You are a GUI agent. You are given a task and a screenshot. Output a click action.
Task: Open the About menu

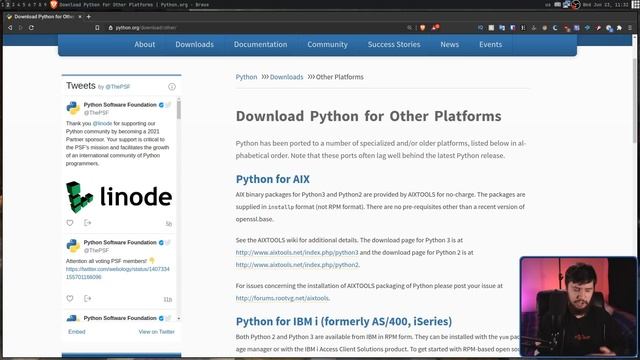coord(144,44)
